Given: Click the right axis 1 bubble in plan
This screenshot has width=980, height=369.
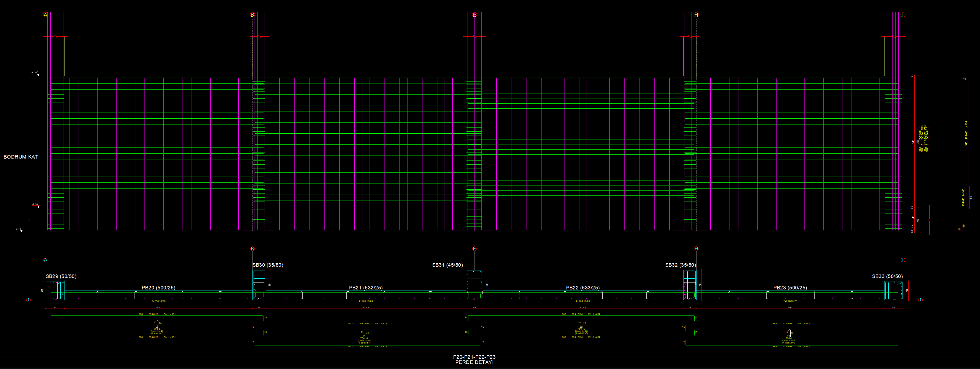Looking at the screenshot, I should (920, 300).
